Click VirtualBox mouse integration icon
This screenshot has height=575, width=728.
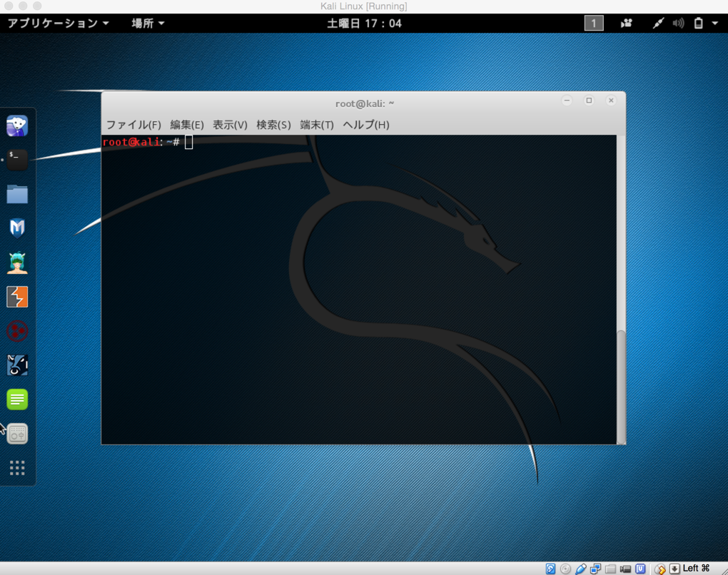tap(659, 569)
